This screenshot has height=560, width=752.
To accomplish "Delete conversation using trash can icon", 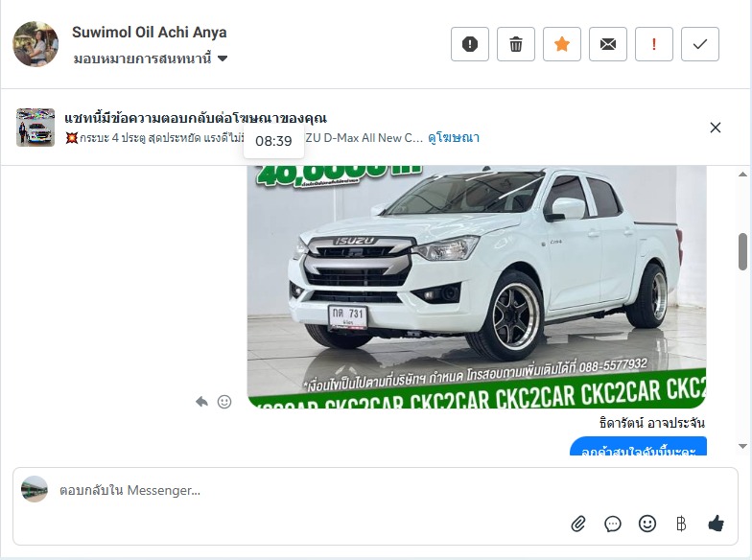I will click(x=516, y=44).
